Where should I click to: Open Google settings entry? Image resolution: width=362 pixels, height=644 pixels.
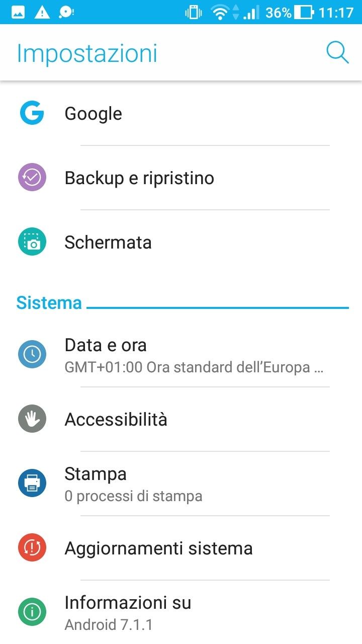(94, 114)
